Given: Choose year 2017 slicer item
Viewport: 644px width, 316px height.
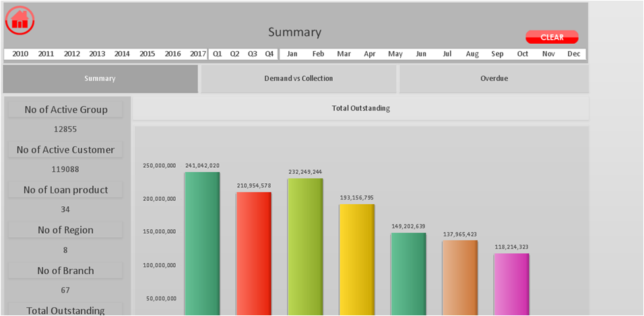Looking at the screenshot, I should point(198,54).
